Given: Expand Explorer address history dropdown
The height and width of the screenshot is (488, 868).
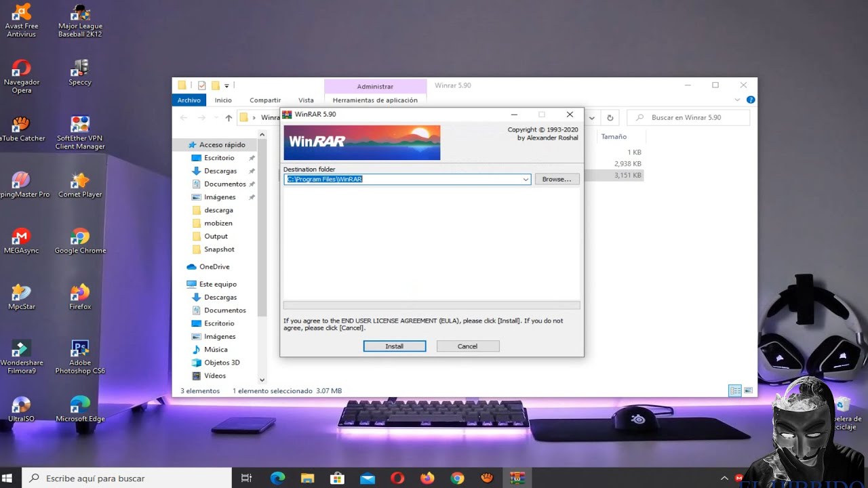Looking at the screenshot, I should pos(592,117).
